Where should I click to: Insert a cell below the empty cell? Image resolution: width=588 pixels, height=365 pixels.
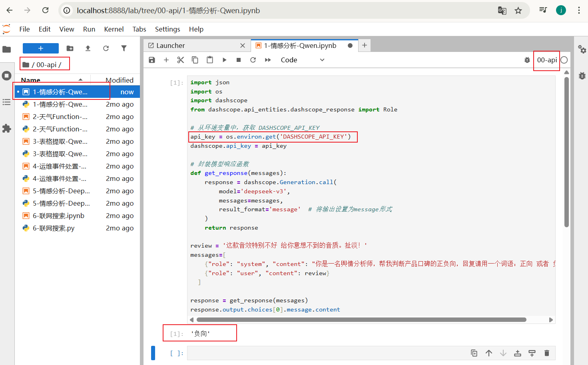[x=532, y=353]
